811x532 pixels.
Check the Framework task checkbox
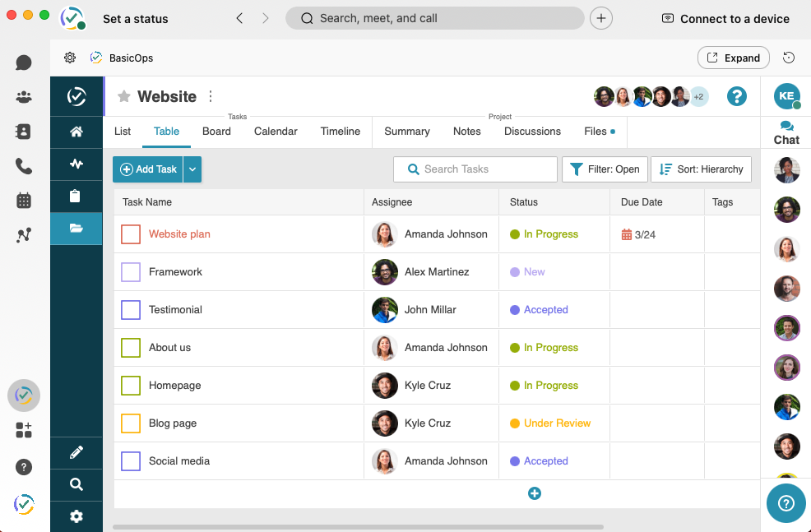coord(130,271)
